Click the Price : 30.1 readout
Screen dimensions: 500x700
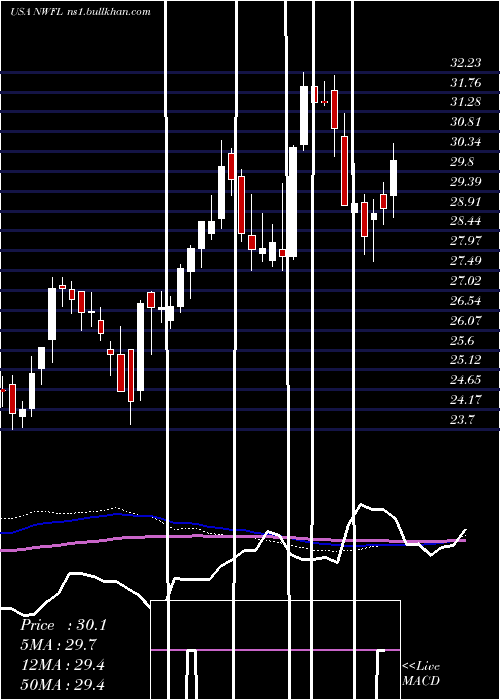pyautogui.click(x=63, y=625)
